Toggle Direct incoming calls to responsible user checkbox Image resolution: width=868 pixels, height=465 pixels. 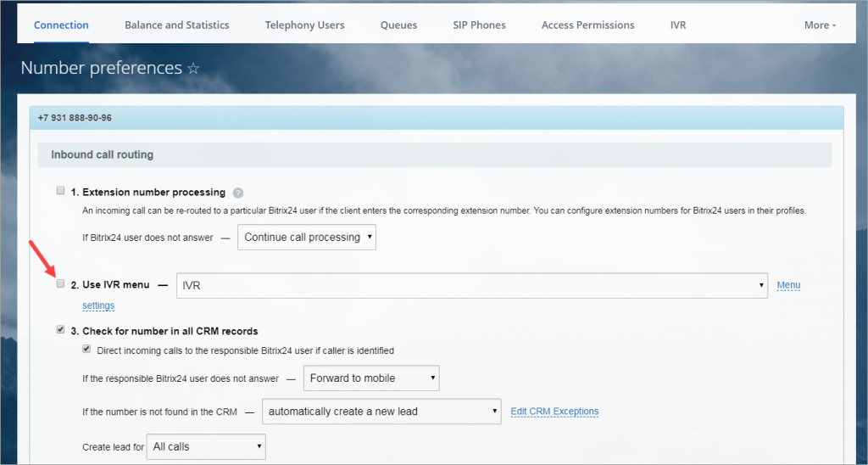(x=86, y=349)
